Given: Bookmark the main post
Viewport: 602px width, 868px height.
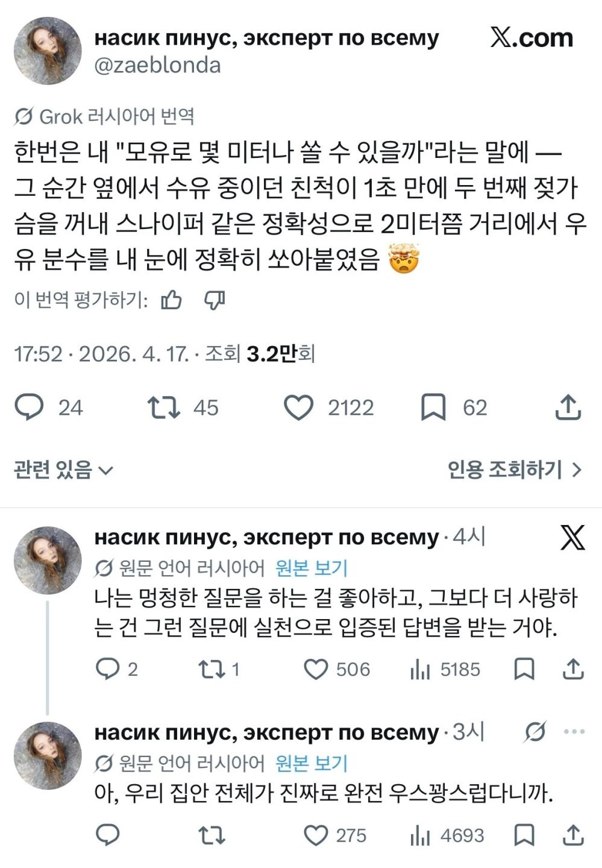Looking at the screenshot, I should pos(433,407).
